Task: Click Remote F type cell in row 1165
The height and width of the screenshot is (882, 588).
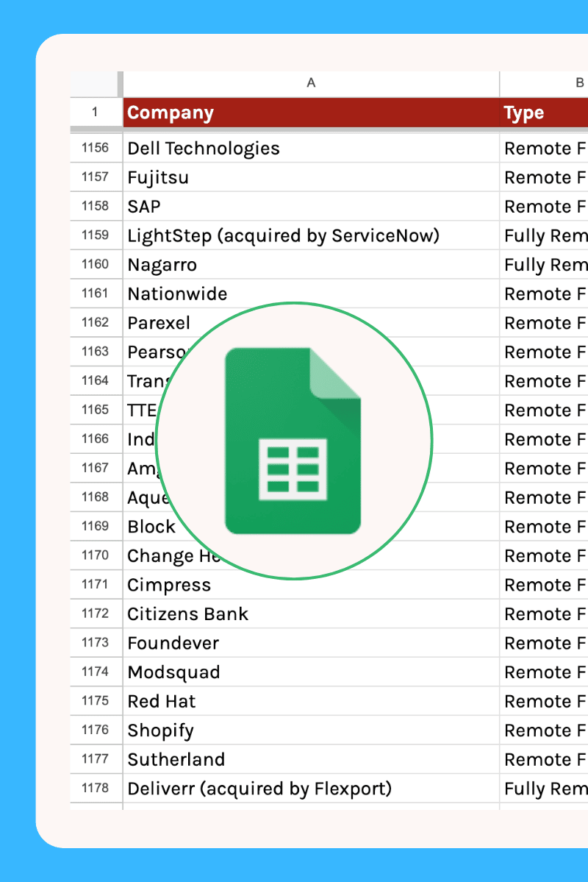Action: (x=544, y=410)
